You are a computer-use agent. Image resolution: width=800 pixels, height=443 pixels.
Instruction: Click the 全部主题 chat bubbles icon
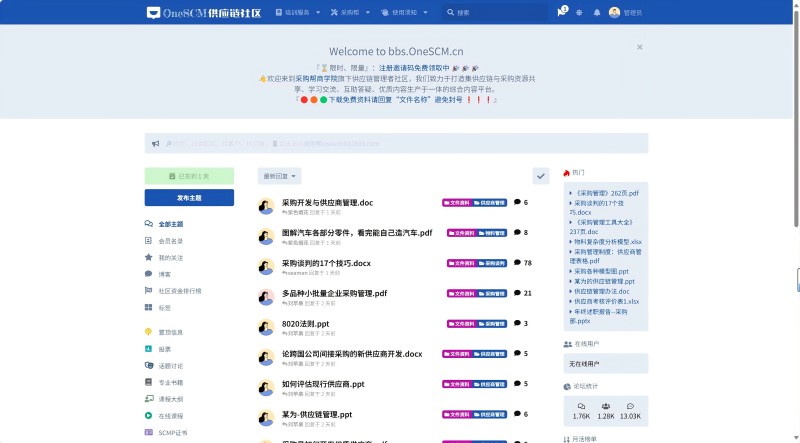[x=148, y=224]
